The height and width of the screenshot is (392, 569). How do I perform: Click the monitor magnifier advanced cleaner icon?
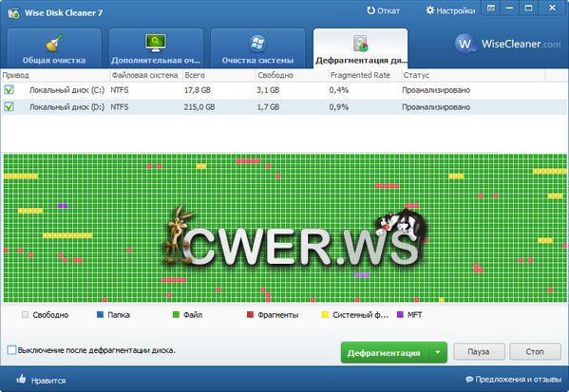click(x=156, y=43)
